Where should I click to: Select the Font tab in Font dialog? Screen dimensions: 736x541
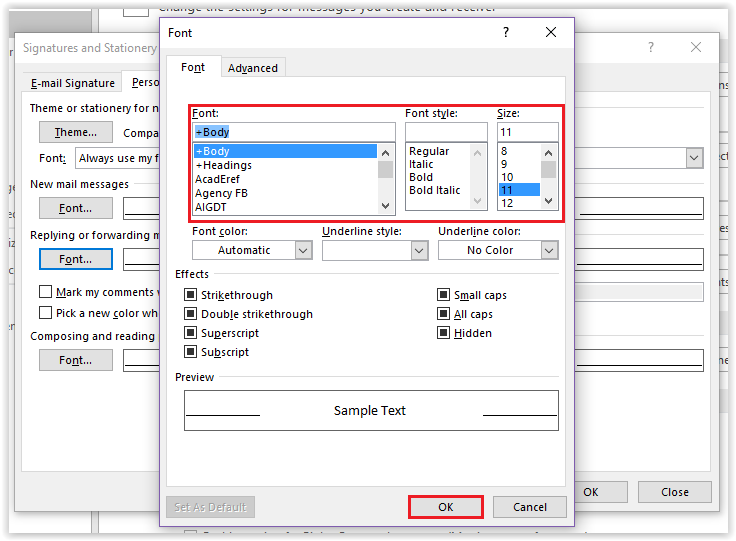coord(193,67)
